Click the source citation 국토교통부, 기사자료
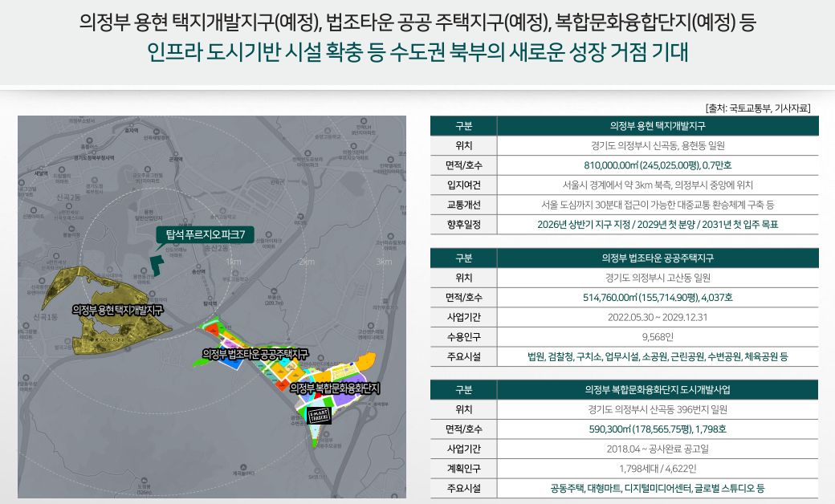 758,108
